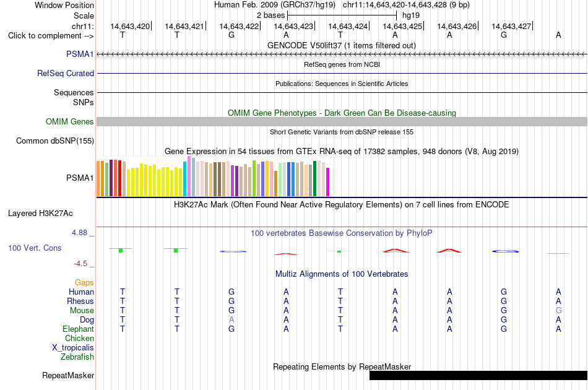The height and width of the screenshot is (390, 588).
Task: Click 'RefSeq genes from NCBI' title
Action: click(x=342, y=64)
